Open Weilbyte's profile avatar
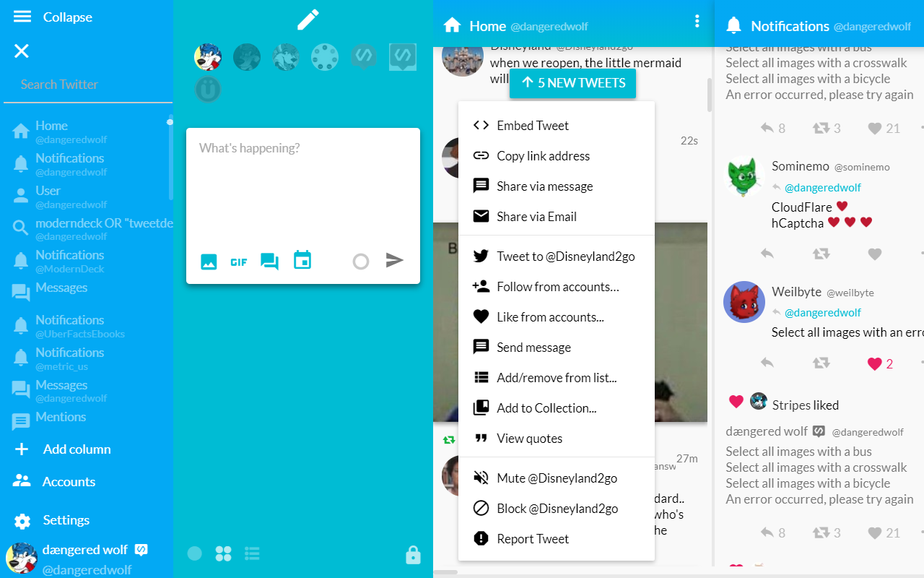The image size is (924, 578). tap(744, 302)
